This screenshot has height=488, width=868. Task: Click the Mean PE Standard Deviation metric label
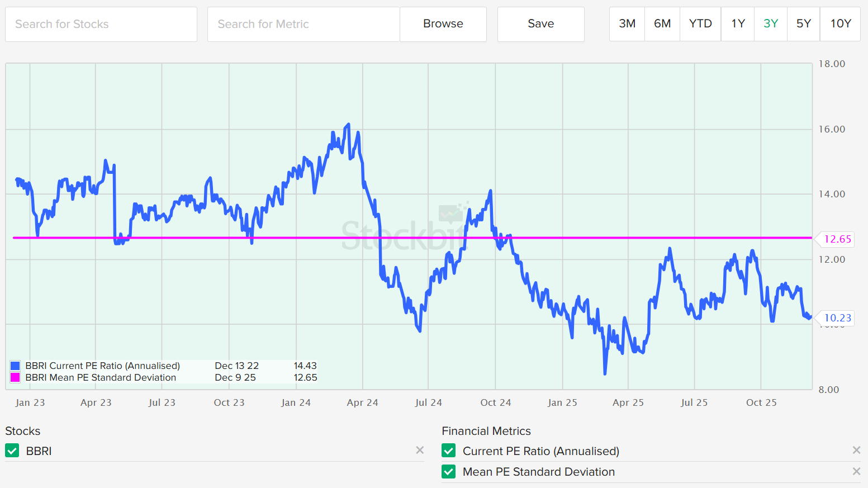pyautogui.click(x=539, y=472)
